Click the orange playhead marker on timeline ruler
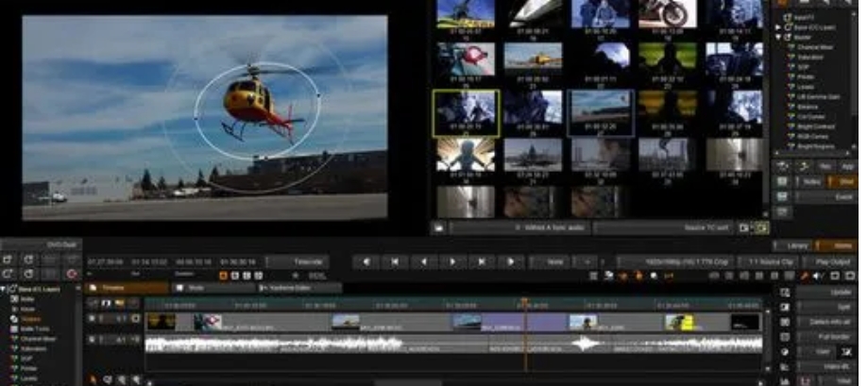 [x=524, y=302]
